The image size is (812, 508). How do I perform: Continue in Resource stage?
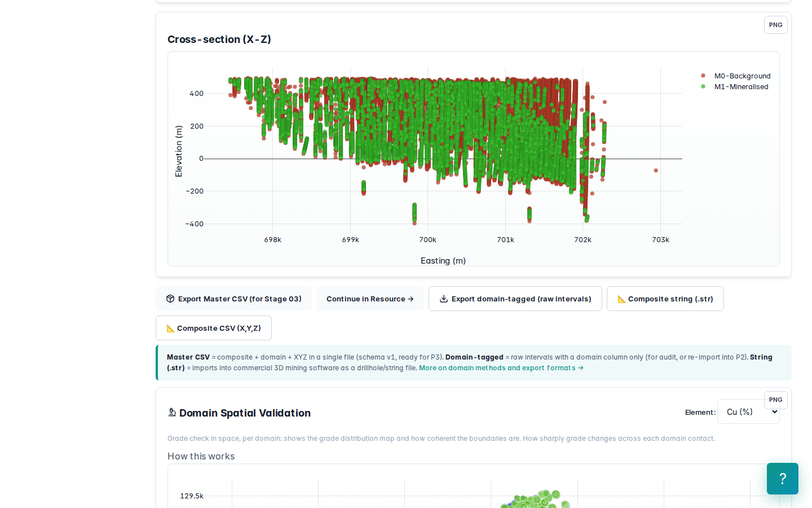pos(370,299)
